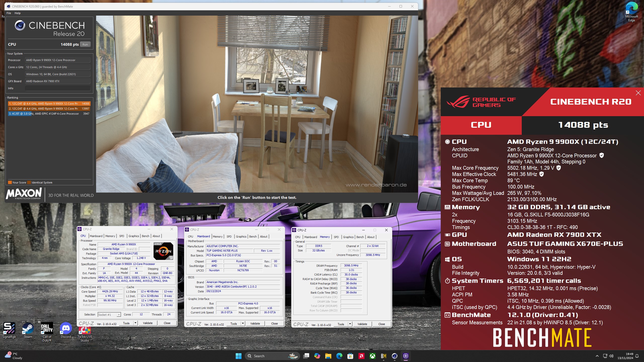Open network settings in system tray
Viewport: 644px width, 362px height.
(605, 356)
